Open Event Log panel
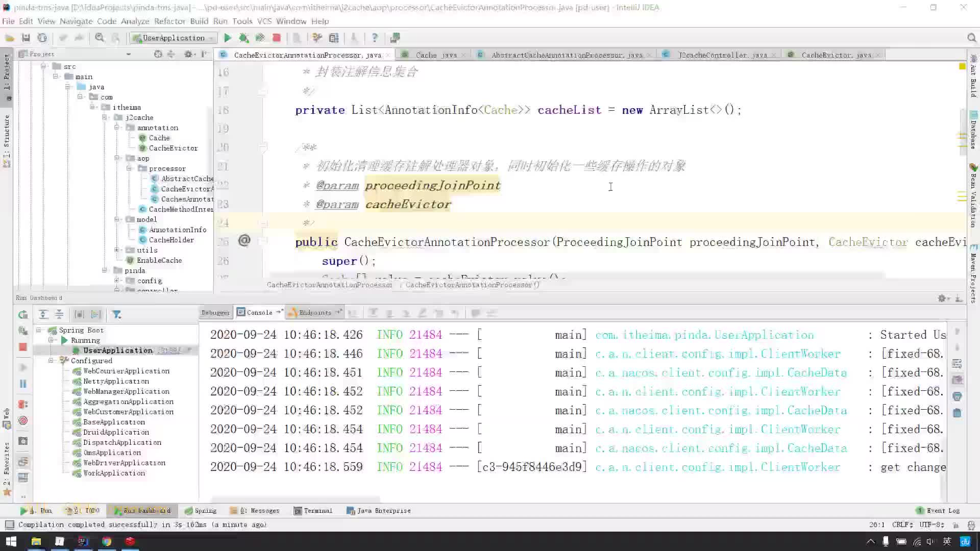Screen dimensions: 980x551 (x=938, y=511)
